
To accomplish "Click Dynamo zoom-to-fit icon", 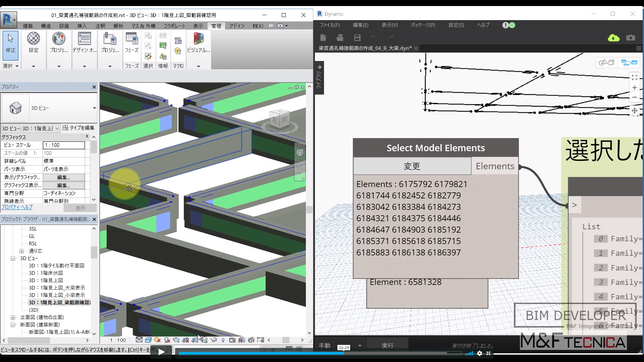I will pyautogui.click(x=634, y=77).
